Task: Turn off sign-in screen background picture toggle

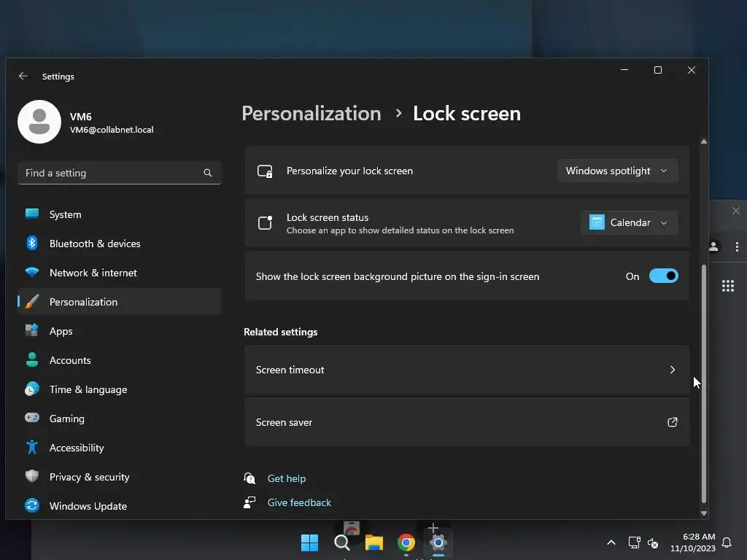Action: [664, 276]
